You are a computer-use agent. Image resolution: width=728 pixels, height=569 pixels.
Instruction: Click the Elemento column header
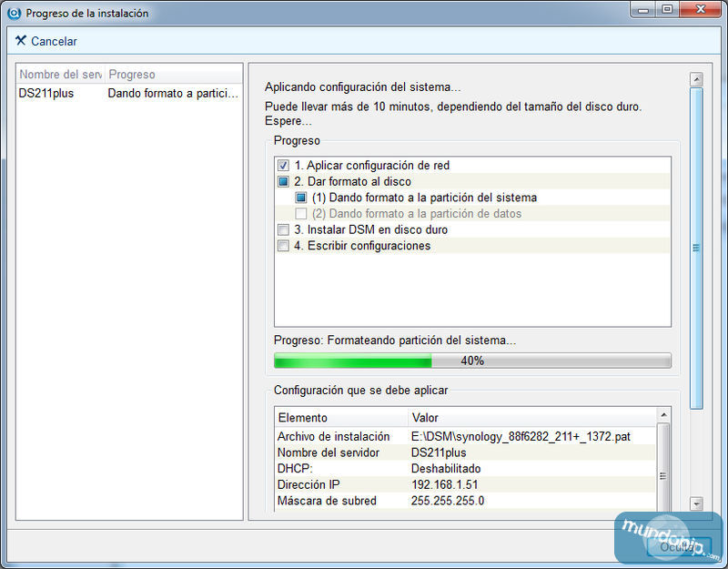point(340,418)
